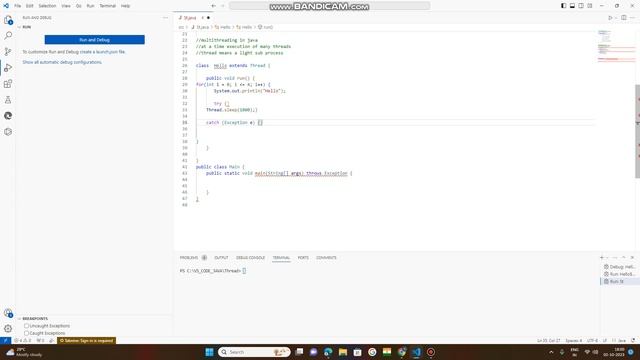Open the Accounts icon in activity bar
This screenshot has width=640, height=360.
8,313
